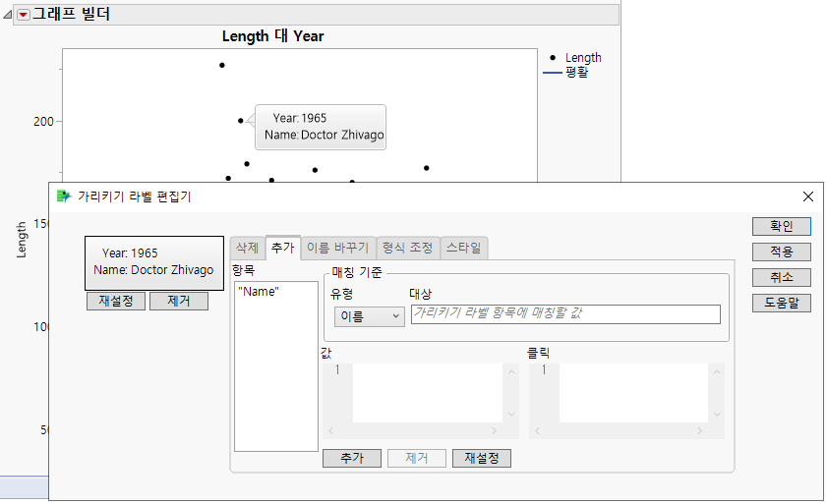This screenshot has height=504, width=827.
Task: Click the Year: 1965 hover tooltip in graph
Action: [x=321, y=127]
